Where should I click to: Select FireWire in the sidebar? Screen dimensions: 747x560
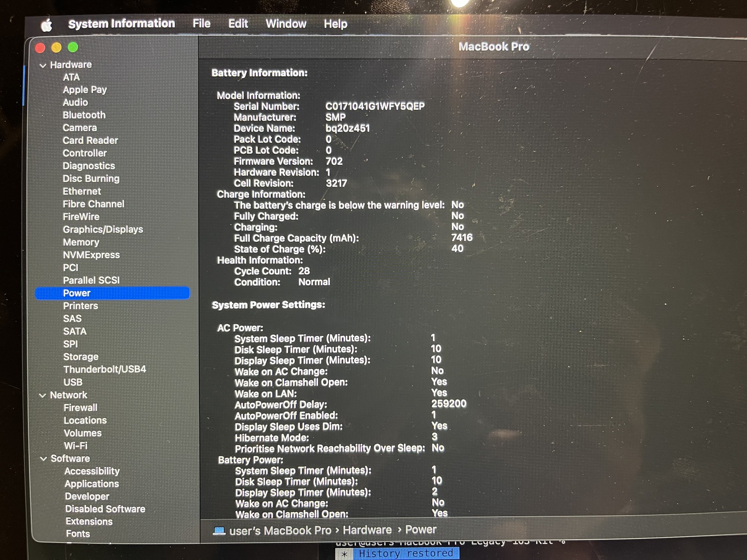point(81,217)
